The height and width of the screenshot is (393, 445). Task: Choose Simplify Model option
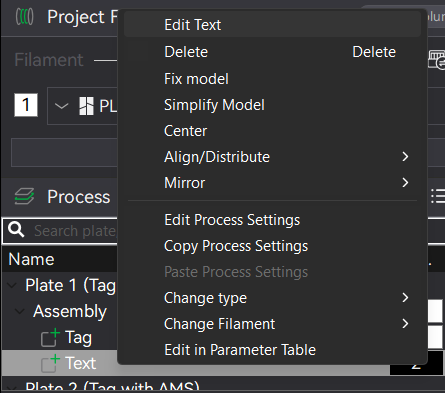[272, 105]
